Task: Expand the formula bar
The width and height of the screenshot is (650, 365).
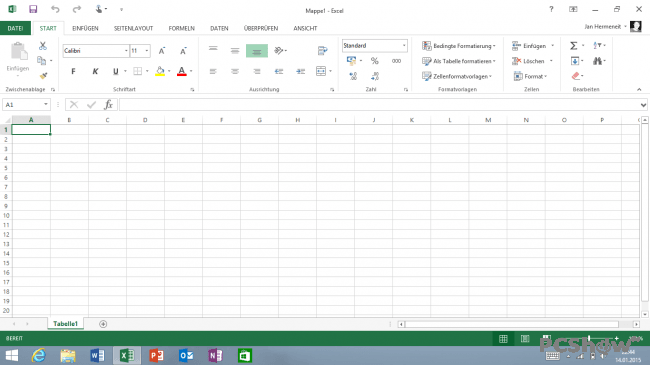Action: 643,105
